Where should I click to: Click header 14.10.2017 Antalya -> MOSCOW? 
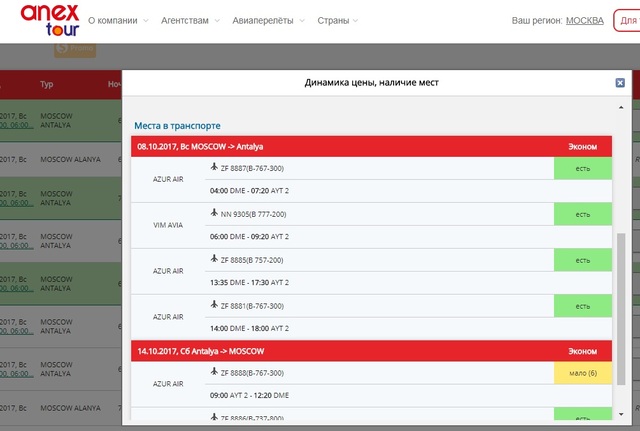pyautogui.click(x=200, y=351)
